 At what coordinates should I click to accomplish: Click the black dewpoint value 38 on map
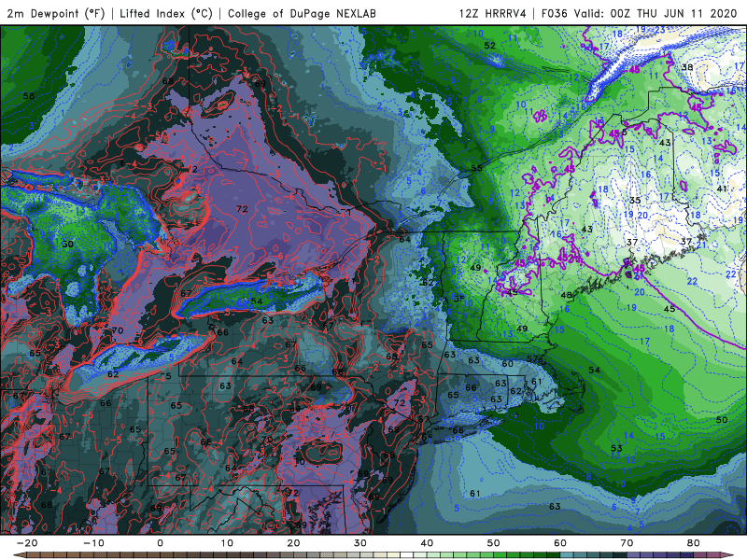[686, 67]
